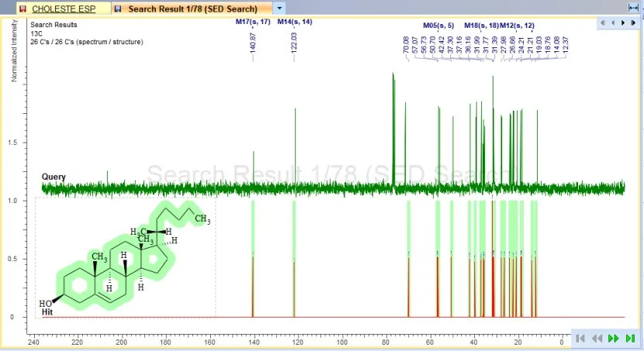Image resolution: width=644 pixels, height=351 pixels.
Task: Click the 'Normalized Intensity' axis title
Action: [14, 50]
